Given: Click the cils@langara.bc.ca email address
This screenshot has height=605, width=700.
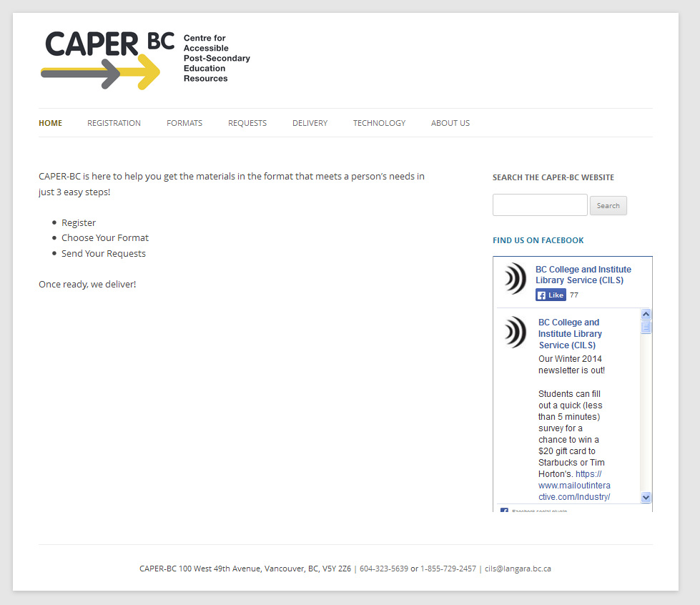Looking at the screenshot, I should pos(518,569).
